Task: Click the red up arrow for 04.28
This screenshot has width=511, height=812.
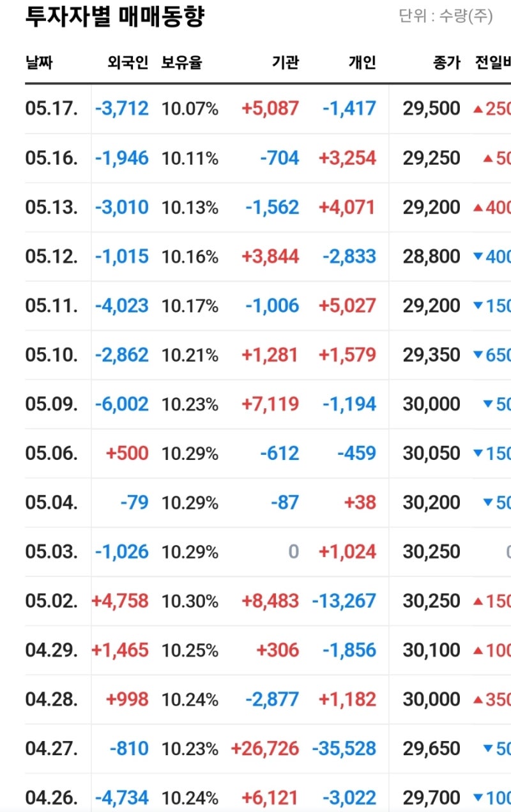Action: pos(477,700)
